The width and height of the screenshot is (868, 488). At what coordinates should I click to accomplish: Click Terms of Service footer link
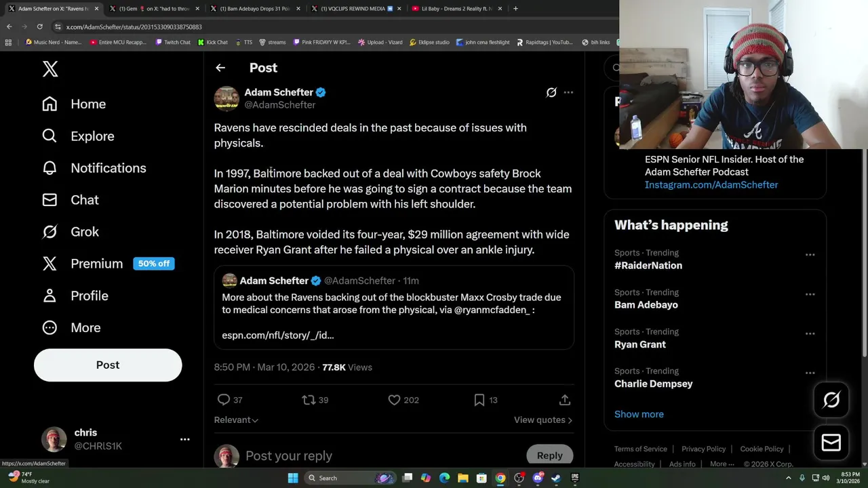coord(641,449)
